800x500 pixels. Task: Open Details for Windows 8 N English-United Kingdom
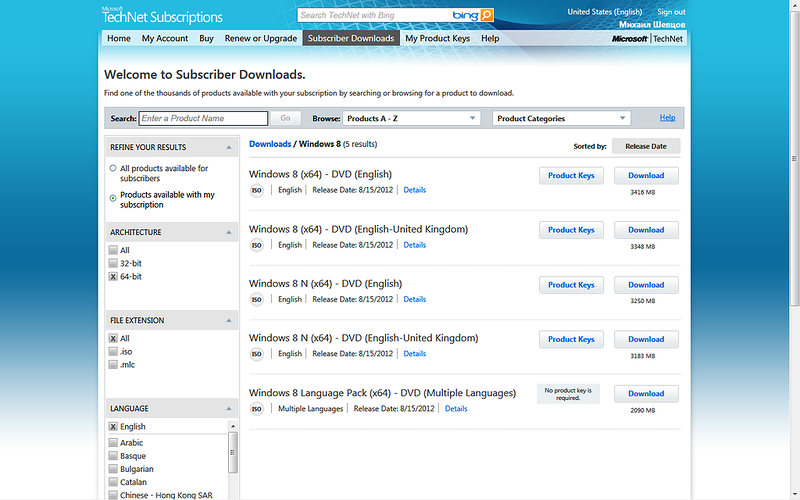point(414,354)
